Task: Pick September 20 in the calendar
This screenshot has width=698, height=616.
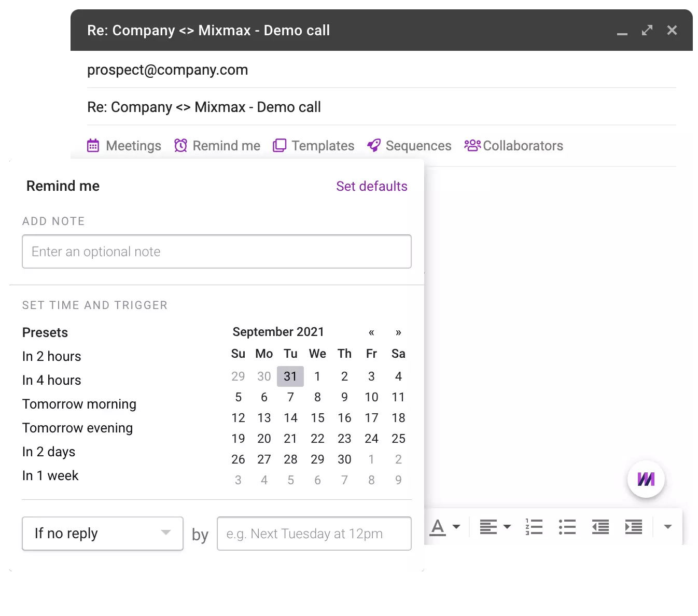Action: [264, 439]
